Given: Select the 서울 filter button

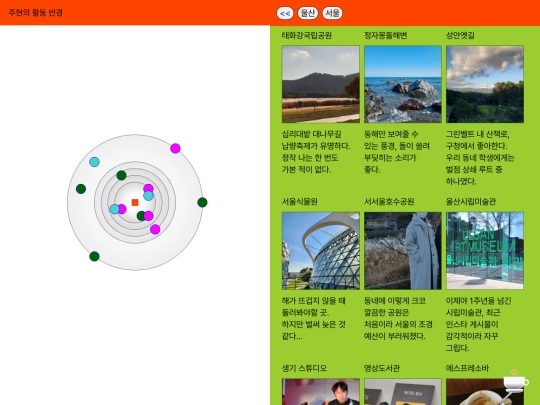Looking at the screenshot, I should point(332,13).
